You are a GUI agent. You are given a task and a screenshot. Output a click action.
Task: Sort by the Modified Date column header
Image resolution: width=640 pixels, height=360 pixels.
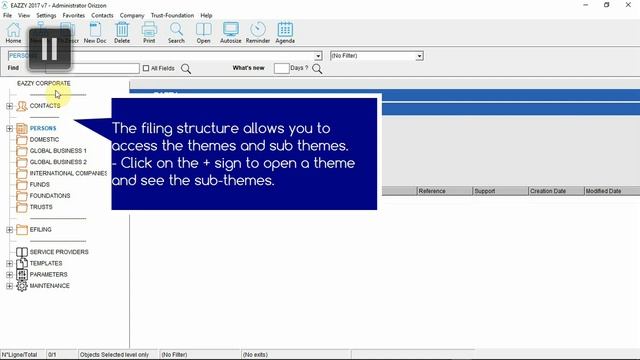click(x=612, y=191)
